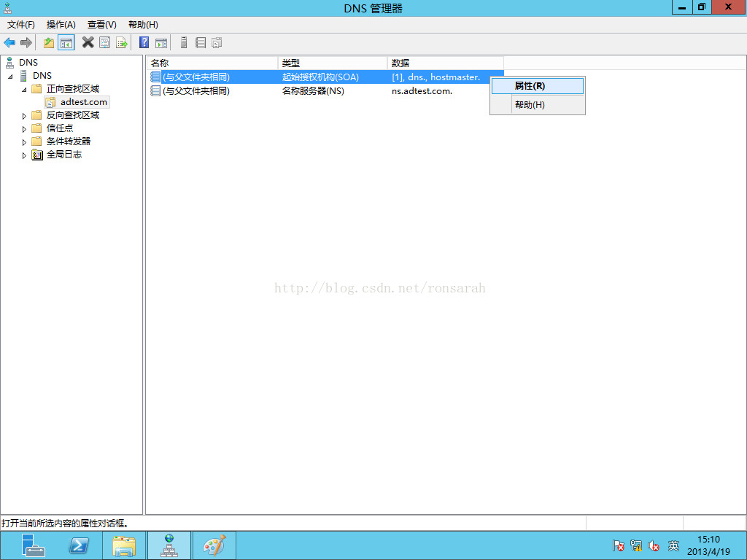Open Server Manager from taskbar
Image resolution: width=747 pixels, height=560 pixels.
point(33,545)
